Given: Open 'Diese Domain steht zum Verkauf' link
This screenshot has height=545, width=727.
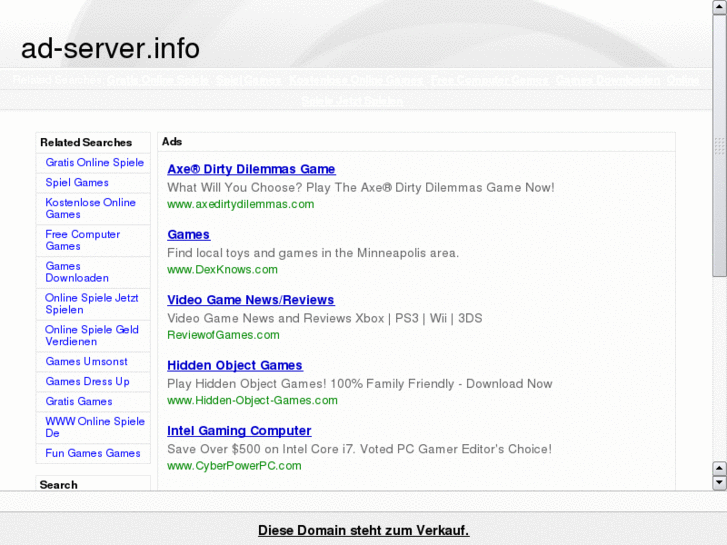Looking at the screenshot, I should click(364, 530).
